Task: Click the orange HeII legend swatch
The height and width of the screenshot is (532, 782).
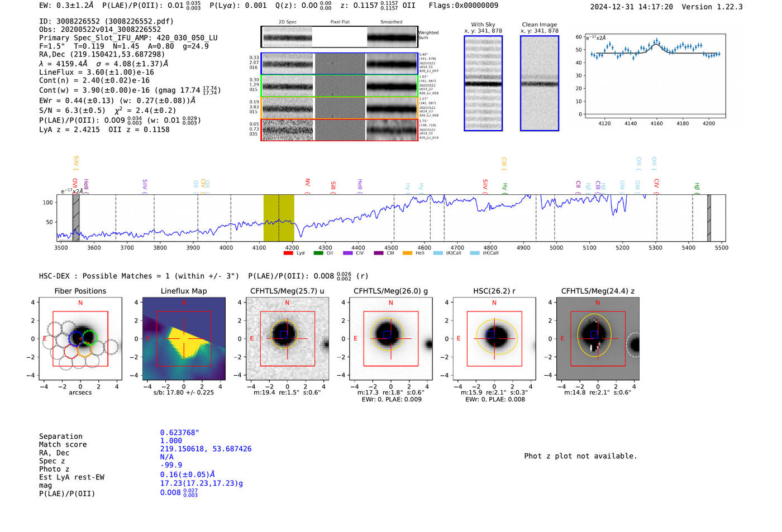Action: click(408, 253)
